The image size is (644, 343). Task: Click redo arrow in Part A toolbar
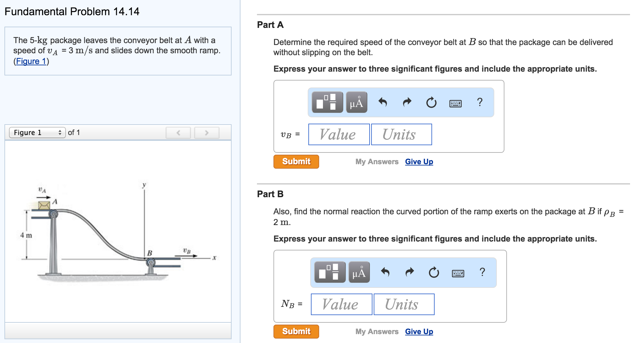pyautogui.click(x=407, y=102)
